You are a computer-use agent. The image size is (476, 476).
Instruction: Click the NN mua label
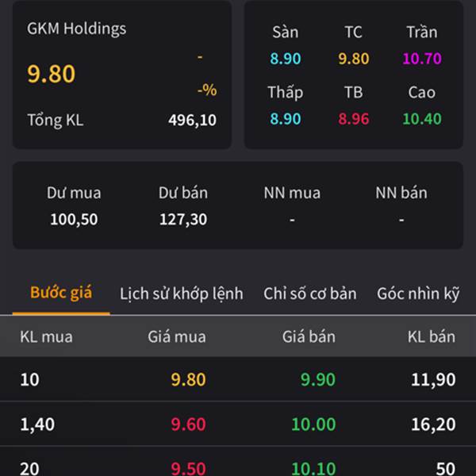[x=292, y=193]
